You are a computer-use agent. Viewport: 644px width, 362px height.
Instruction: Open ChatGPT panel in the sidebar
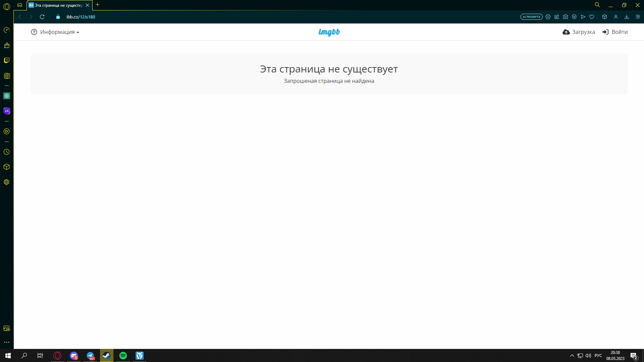pos(7,96)
